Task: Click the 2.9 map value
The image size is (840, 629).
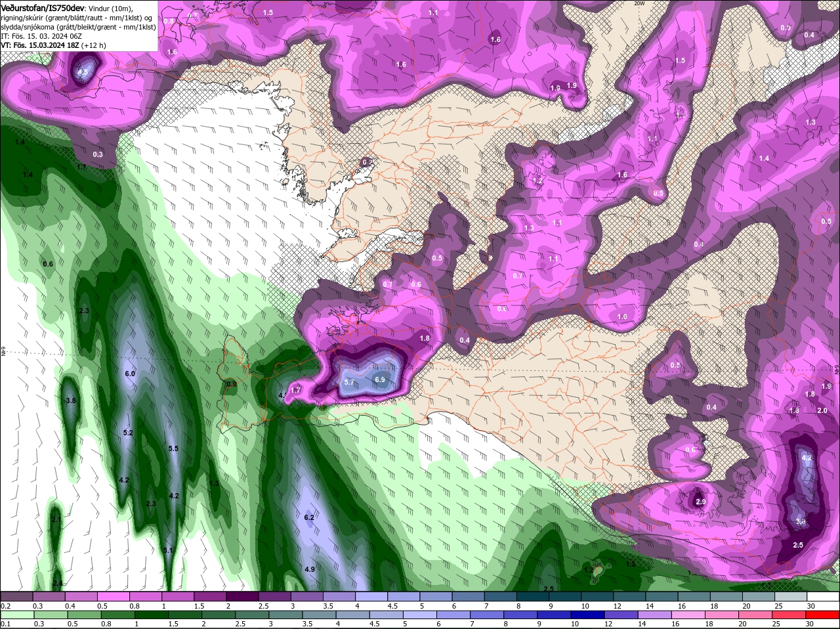Action: tap(700, 502)
